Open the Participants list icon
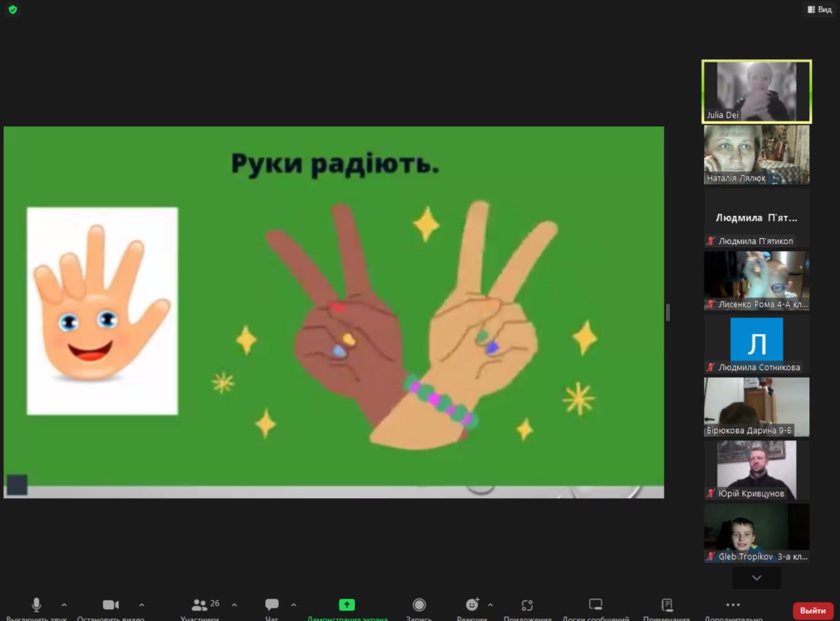Image resolution: width=840 pixels, height=621 pixels. 200,605
